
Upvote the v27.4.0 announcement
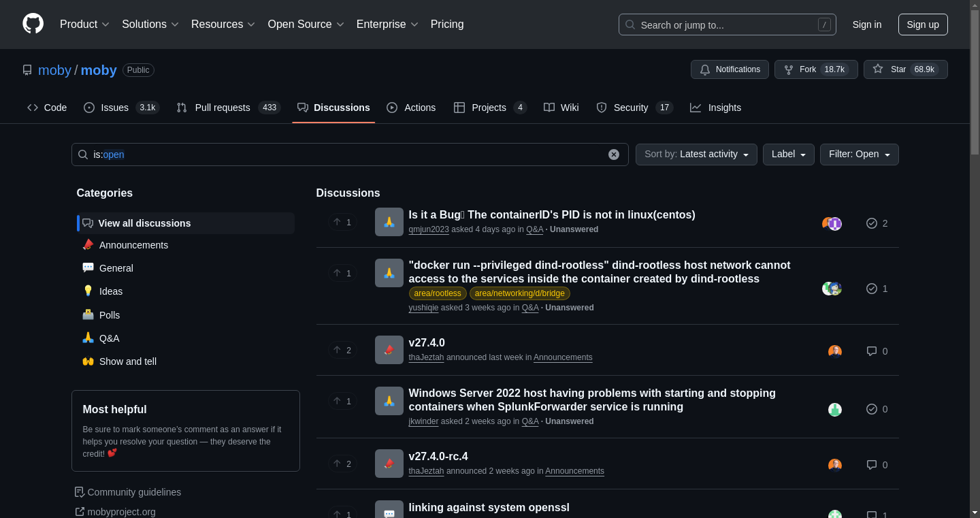pos(343,350)
